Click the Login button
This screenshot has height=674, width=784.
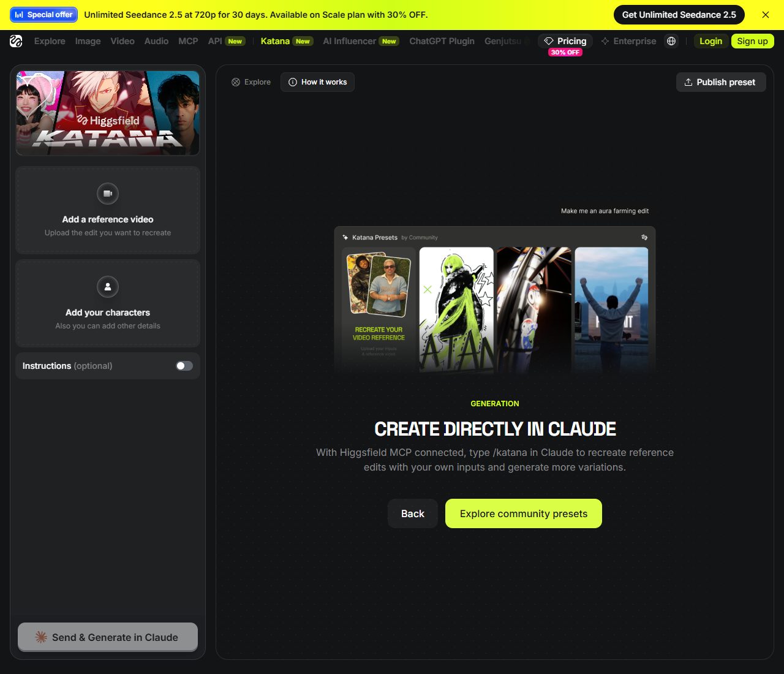click(x=710, y=41)
